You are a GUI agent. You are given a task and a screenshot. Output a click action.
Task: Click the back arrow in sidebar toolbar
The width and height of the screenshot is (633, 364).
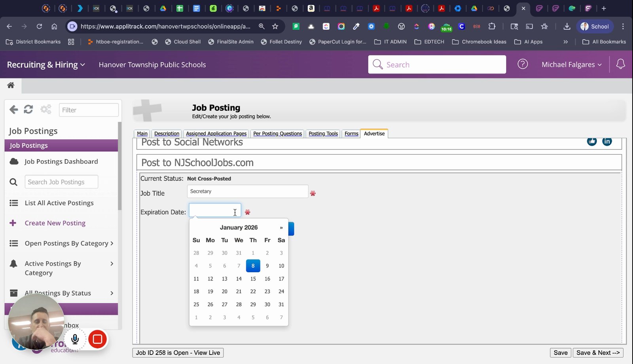[13, 110]
